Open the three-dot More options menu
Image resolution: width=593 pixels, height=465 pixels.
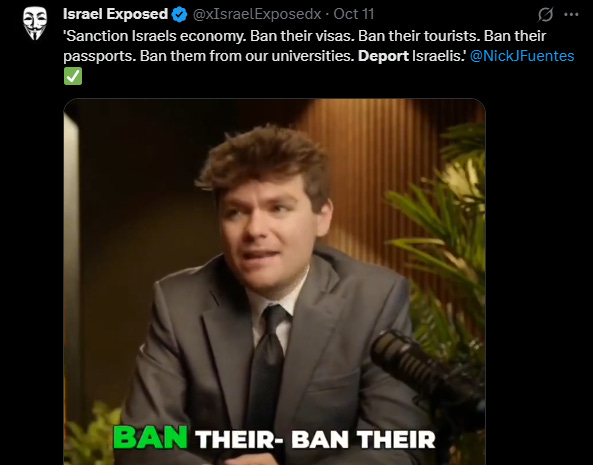[571, 14]
